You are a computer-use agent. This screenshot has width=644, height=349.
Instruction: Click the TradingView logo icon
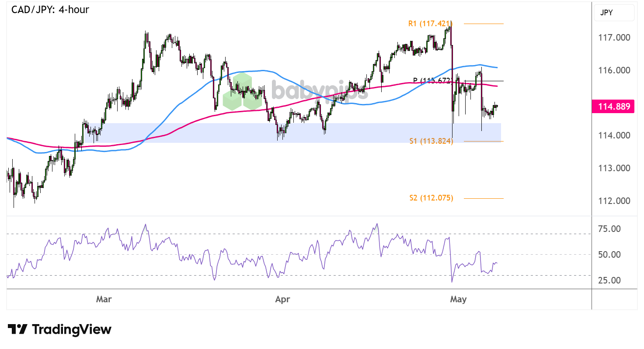tap(18, 329)
